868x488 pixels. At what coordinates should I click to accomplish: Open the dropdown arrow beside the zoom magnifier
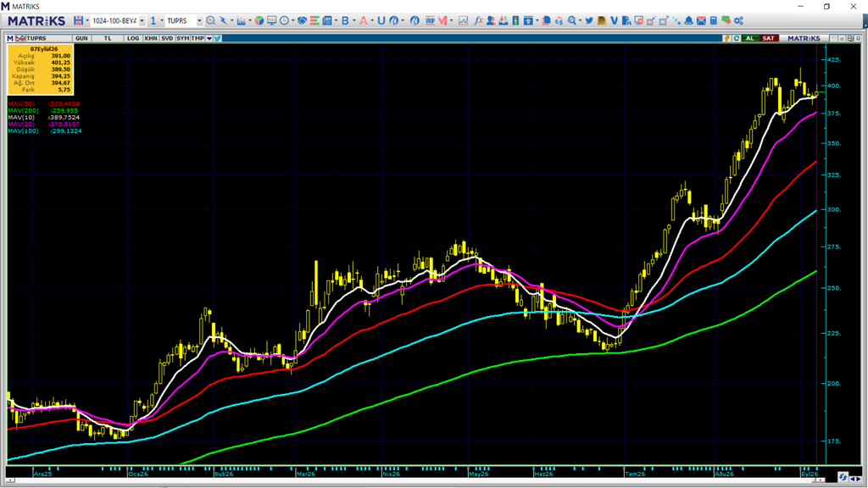point(580,21)
